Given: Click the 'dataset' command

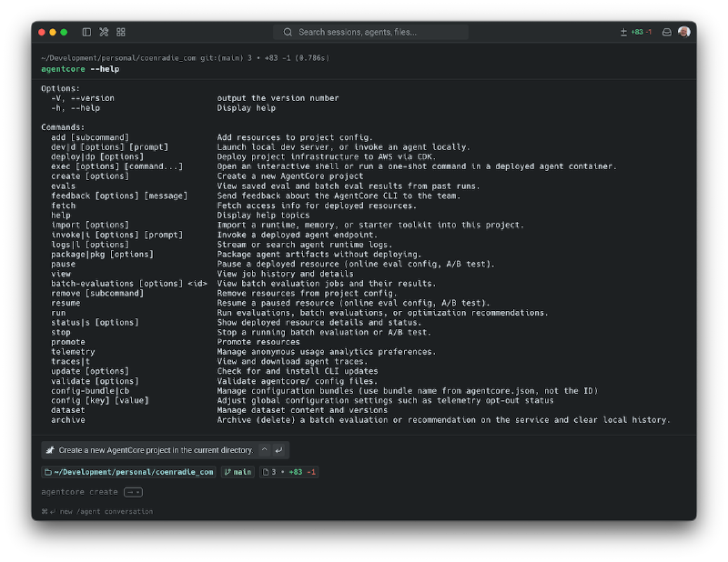Looking at the screenshot, I should pyautogui.click(x=67, y=410).
